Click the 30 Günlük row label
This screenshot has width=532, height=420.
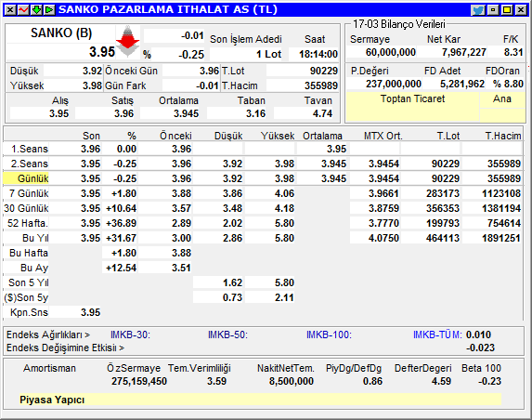click(x=26, y=208)
